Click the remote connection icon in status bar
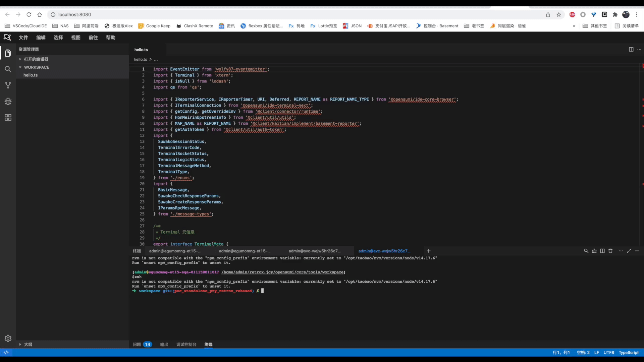 6,352
